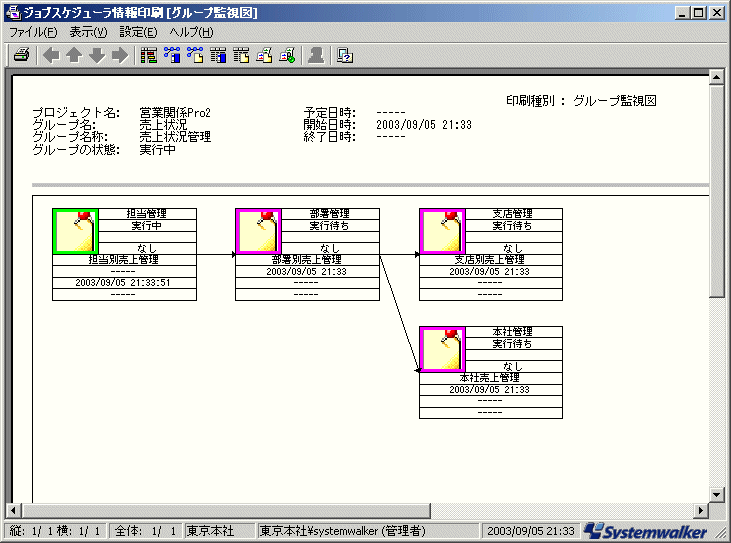Click the printer icon in the toolbar

pyautogui.click(x=21, y=55)
